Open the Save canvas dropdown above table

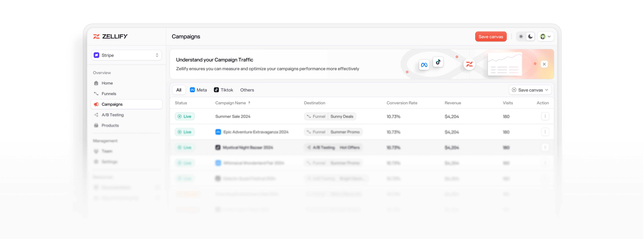tap(530, 90)
